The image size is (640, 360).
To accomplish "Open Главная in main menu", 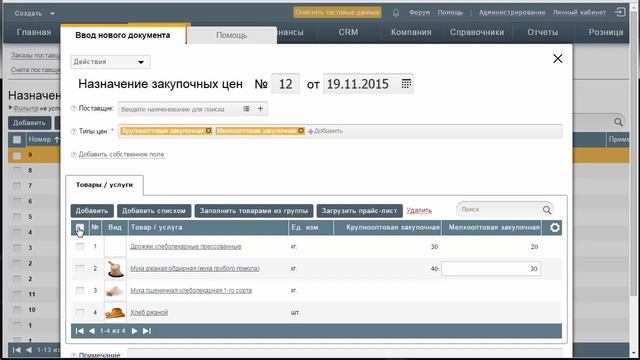I will tap(34, 32).
